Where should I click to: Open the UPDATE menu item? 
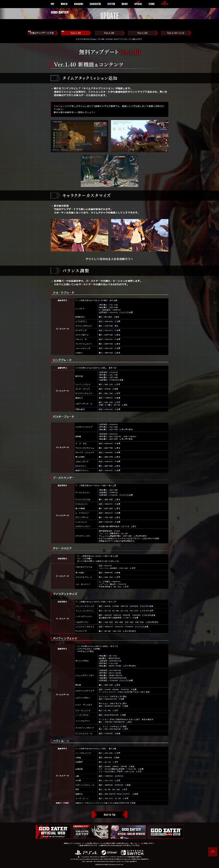pyautogui.click(x=164, y=4)
